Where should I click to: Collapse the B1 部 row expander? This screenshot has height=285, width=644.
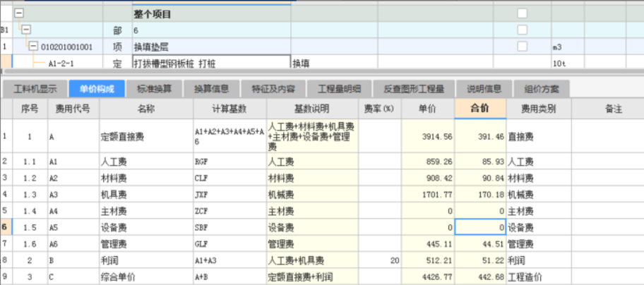[x=25, y=30]
